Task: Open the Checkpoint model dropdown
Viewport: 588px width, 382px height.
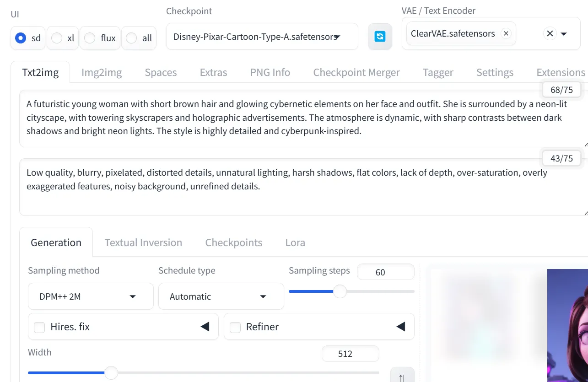Action: (262, 37)
